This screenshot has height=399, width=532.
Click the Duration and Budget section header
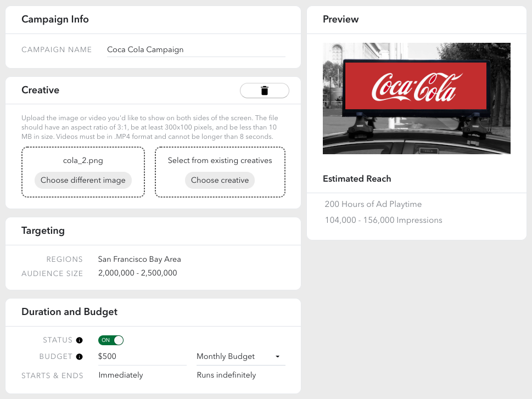point(70,312)
